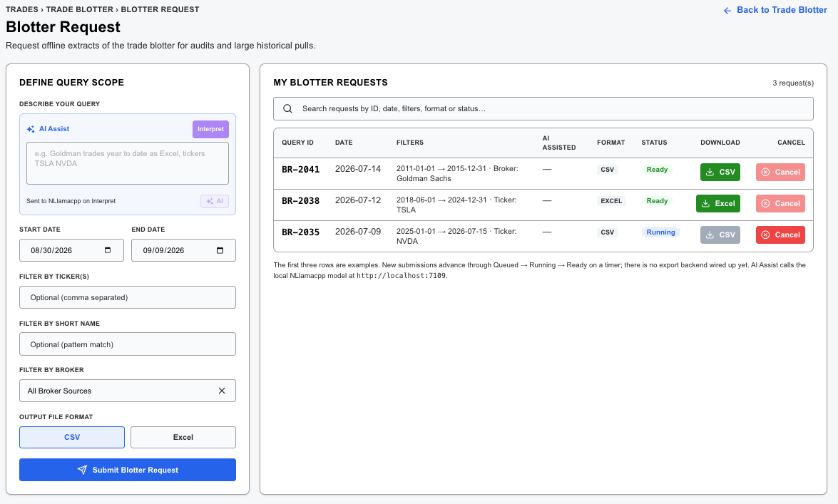Follow the Back to Trade Blotter link
838x504 pixels.
(775, 10)
